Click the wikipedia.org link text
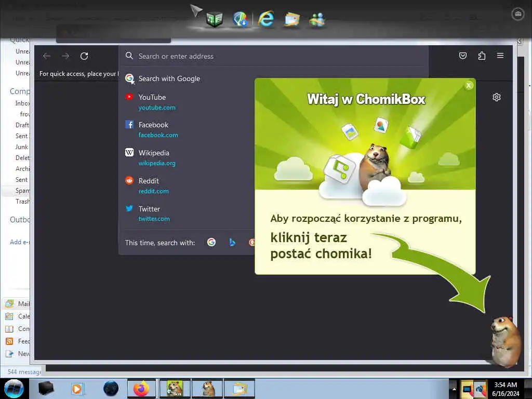The width and height of the screenshot is (532, 399). (157, 163)
